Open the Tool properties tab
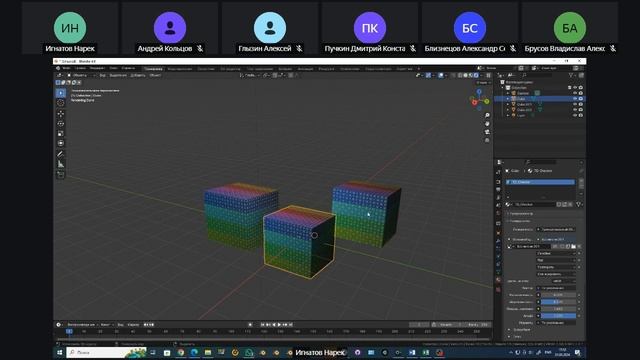The width and height of the screenshot is (640, 360). point(498,172)
